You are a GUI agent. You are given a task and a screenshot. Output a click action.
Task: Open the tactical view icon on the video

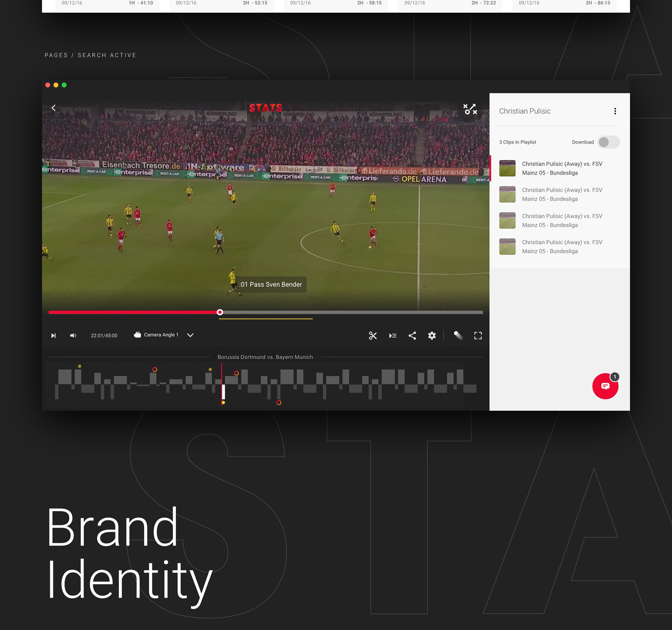(470, 109)
